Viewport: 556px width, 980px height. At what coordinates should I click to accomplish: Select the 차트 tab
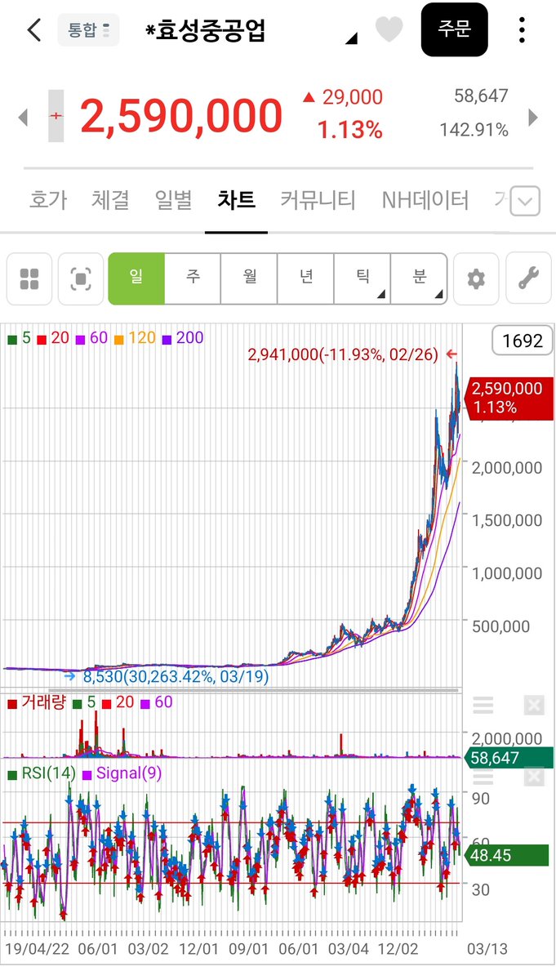pos(236,199)
